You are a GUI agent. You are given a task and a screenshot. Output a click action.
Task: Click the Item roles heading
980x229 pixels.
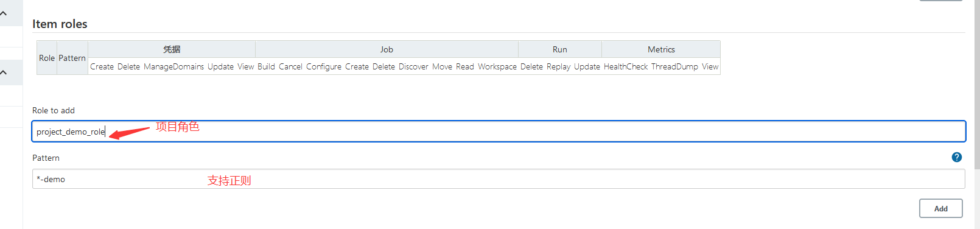coord(60,24)
